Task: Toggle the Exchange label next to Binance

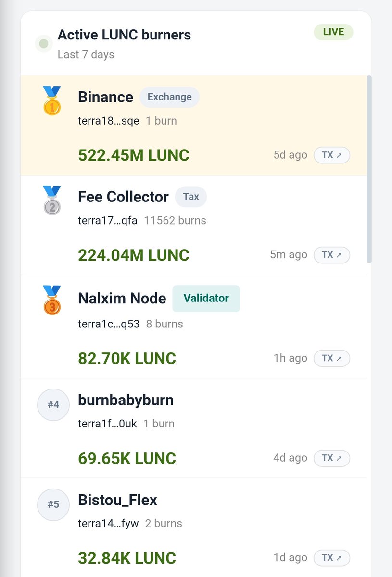Action: (x=169, y=97)
